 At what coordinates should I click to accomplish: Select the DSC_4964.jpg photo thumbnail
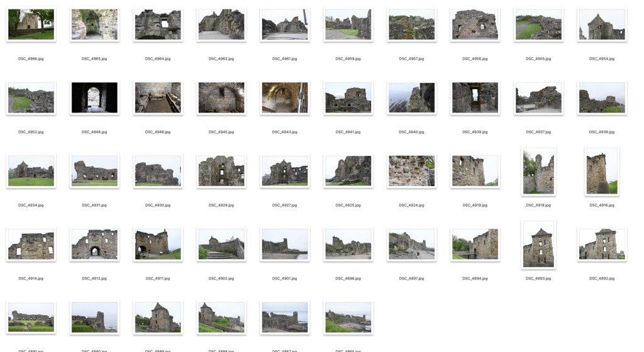point(158,25)
